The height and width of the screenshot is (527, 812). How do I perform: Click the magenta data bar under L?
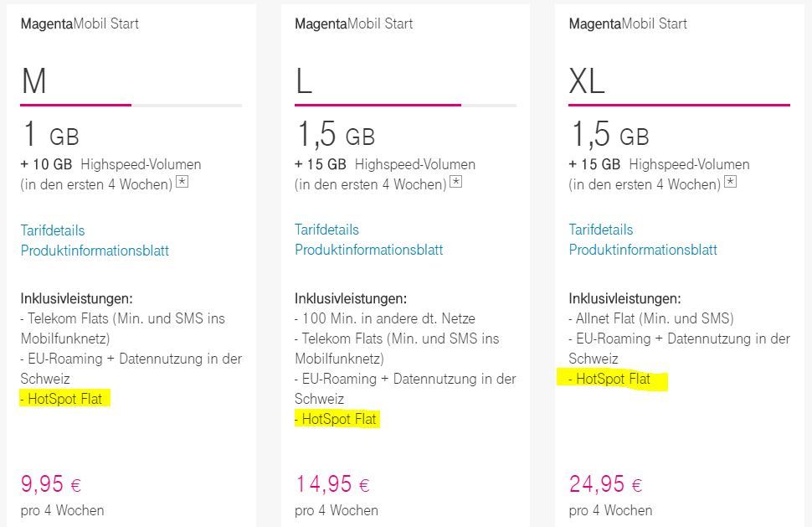pos(377,105)
